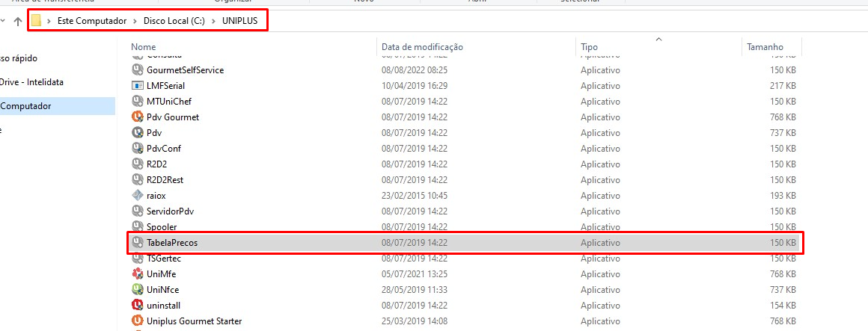
Task: Select the R2D2Rest application icon
Action: click(137, 179)
